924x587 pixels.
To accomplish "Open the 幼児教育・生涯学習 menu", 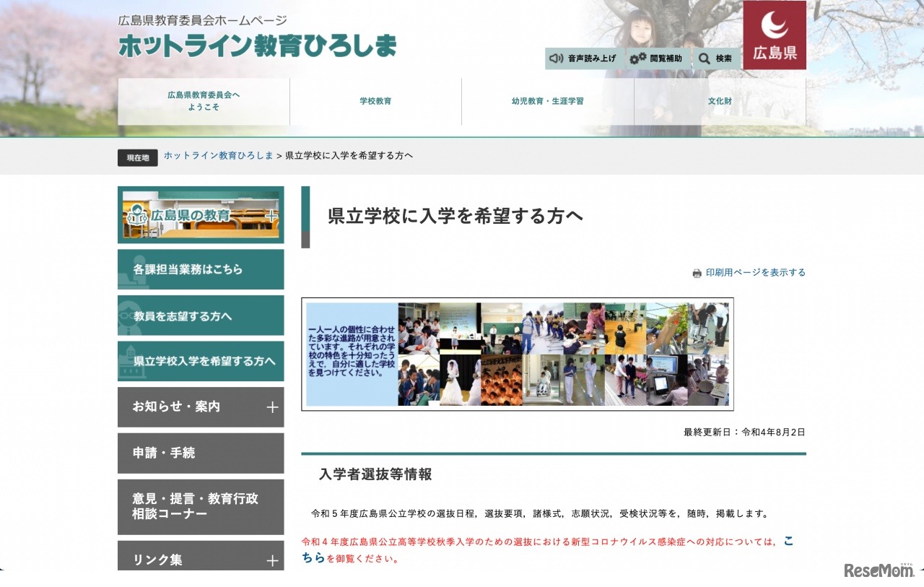I will coord(548,101).
